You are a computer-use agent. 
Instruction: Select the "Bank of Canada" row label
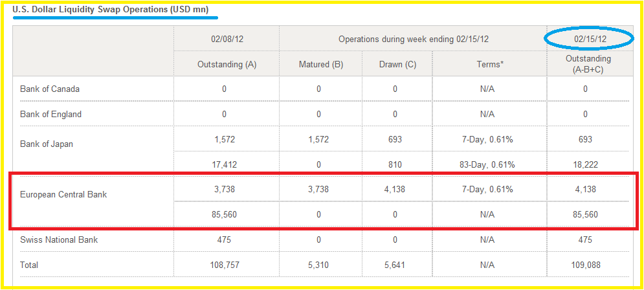(49, 89)
